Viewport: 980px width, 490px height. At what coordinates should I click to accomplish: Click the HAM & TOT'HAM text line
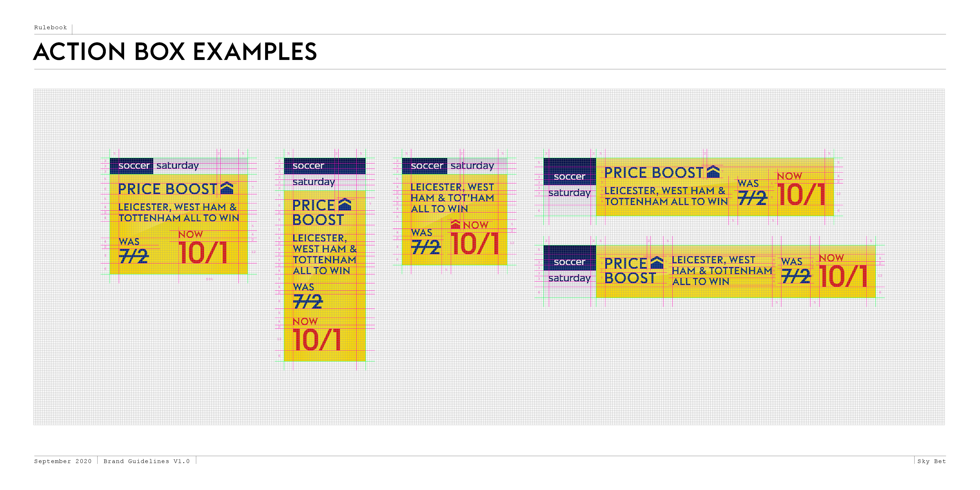coord(452,198)
